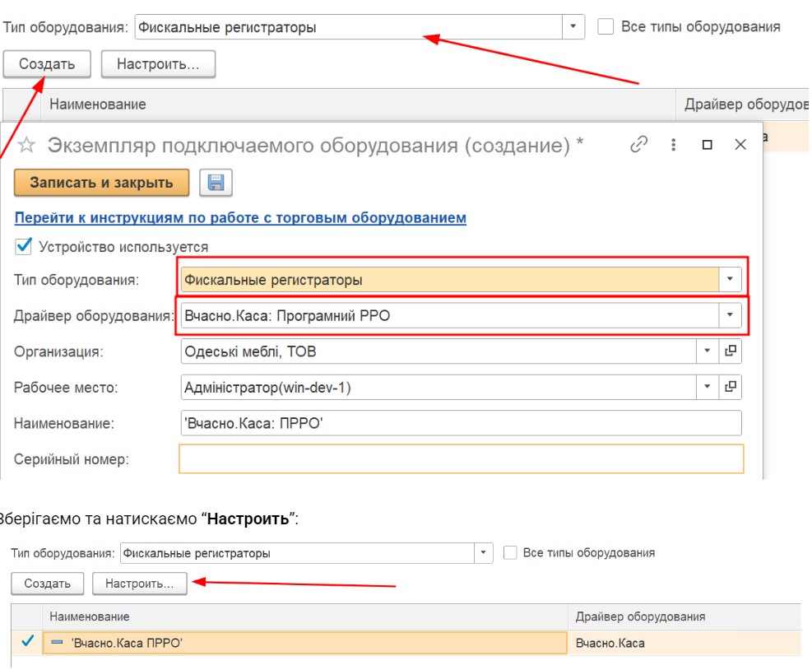This screenshot has height=670, width=812.
Task: Open the three-dot more options menu
Action: click(673, 145)
